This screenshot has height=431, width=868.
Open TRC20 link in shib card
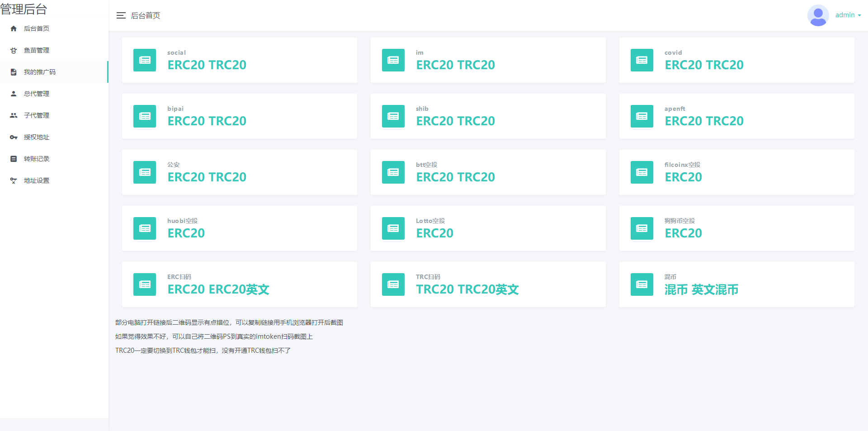[476, 121]
